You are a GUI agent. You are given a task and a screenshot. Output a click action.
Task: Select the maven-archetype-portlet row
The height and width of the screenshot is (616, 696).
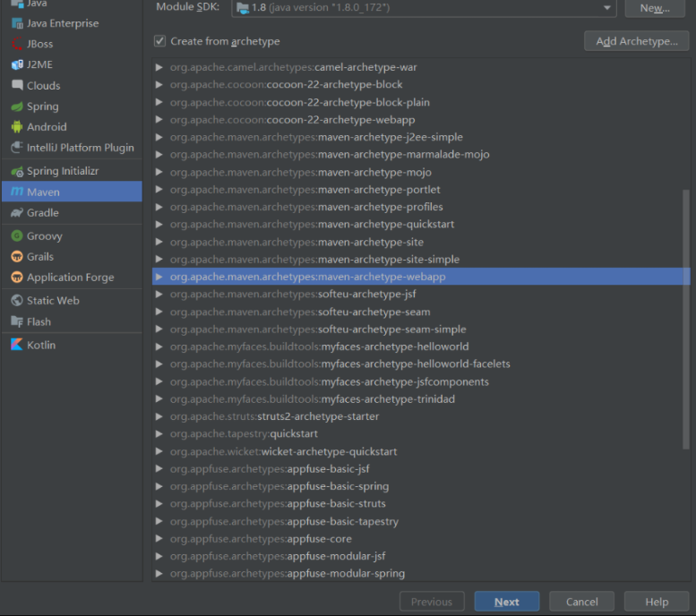tap(421, 190)
